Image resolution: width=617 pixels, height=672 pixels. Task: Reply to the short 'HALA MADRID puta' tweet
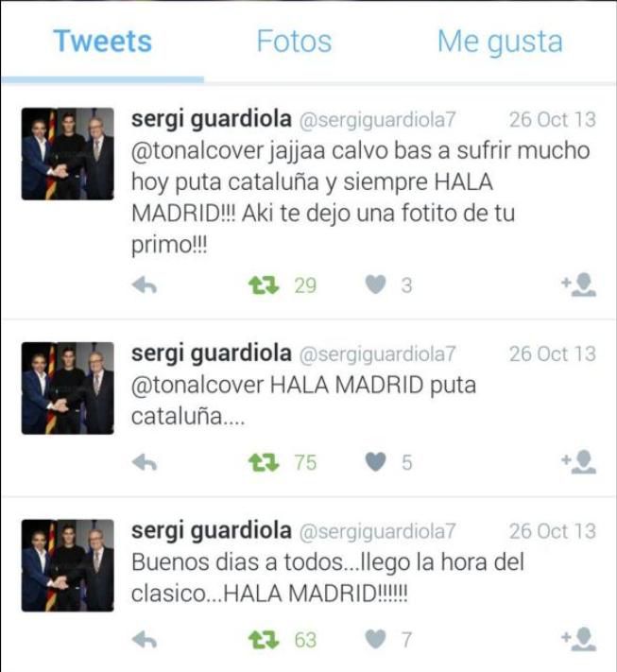point(145,463)
